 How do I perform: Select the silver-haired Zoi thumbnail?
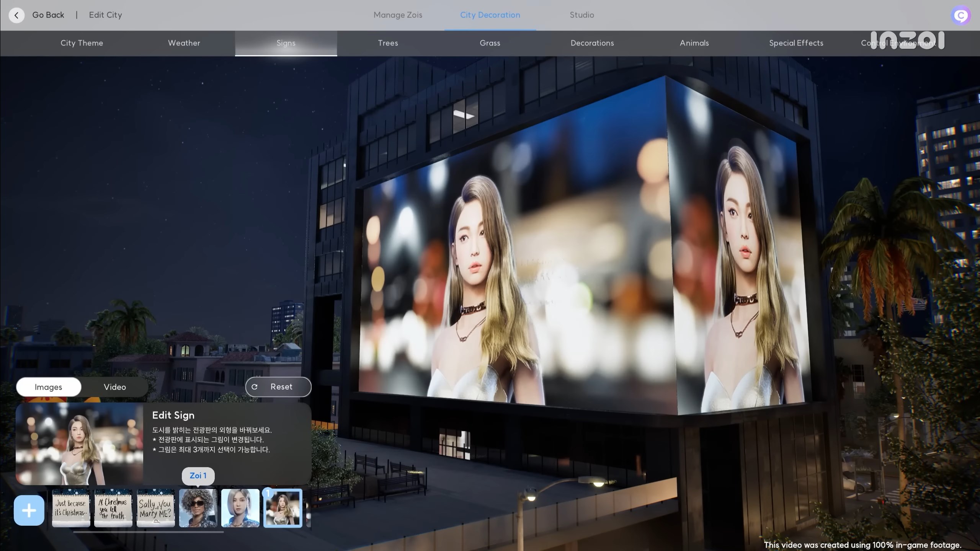(240, 508)
